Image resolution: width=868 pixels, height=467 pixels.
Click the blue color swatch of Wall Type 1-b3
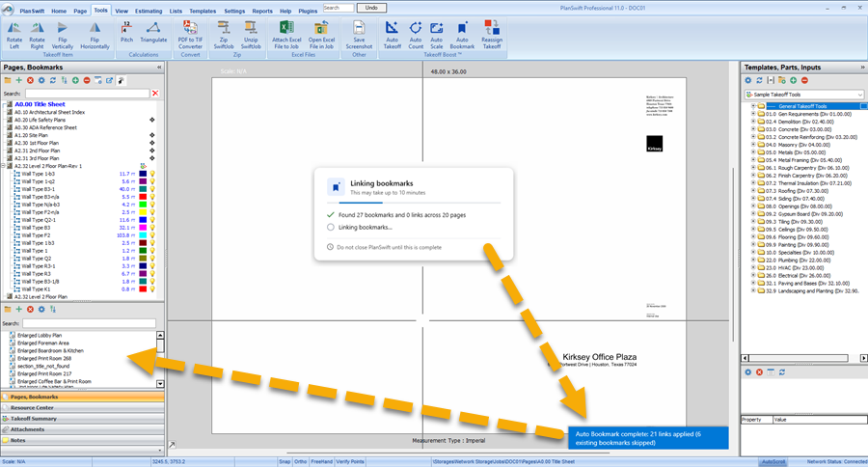tap(143, 174)
